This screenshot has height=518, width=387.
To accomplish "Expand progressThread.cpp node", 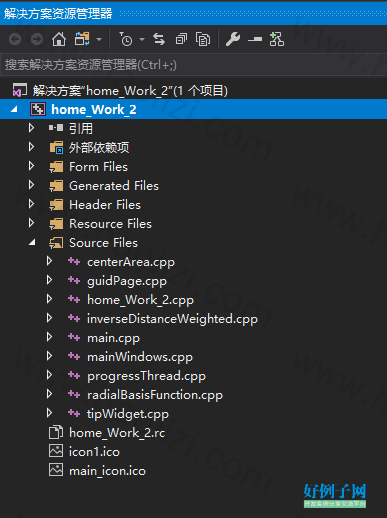I will click(x=49, y=375).
